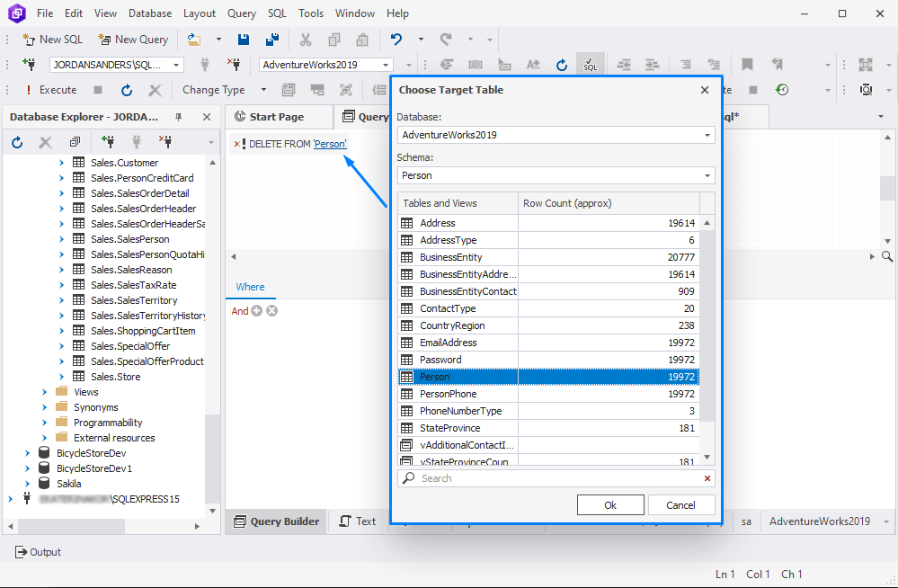The width and height of the screenshot is (898, 588).
Task: Click the Stop square icon beside Execute
Action: click(x=98, y=90)
